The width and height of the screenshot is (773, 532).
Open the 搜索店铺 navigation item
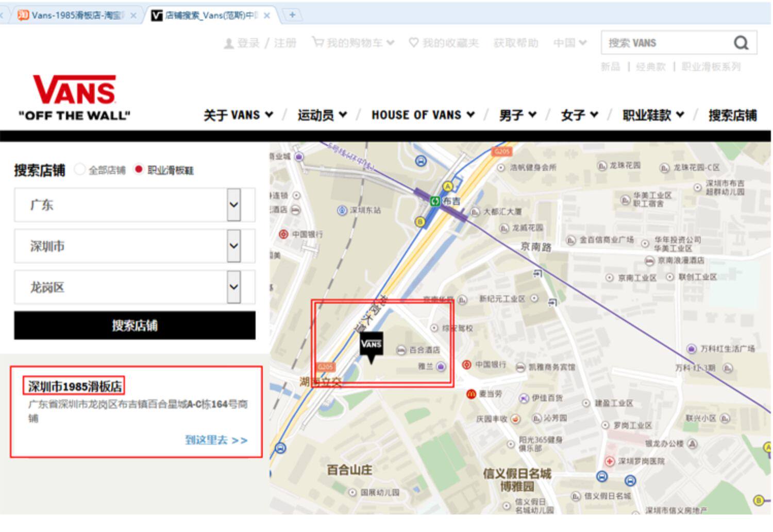click(x=732, y=115)
